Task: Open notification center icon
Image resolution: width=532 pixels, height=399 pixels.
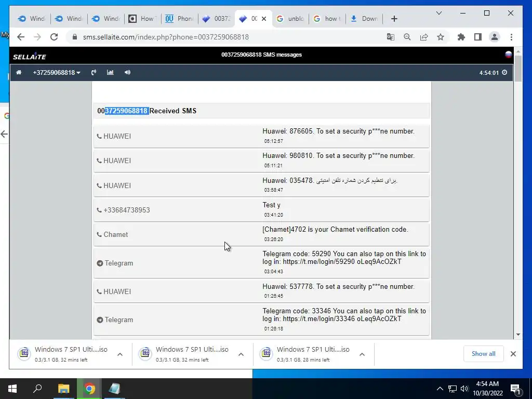Action: 515,389
